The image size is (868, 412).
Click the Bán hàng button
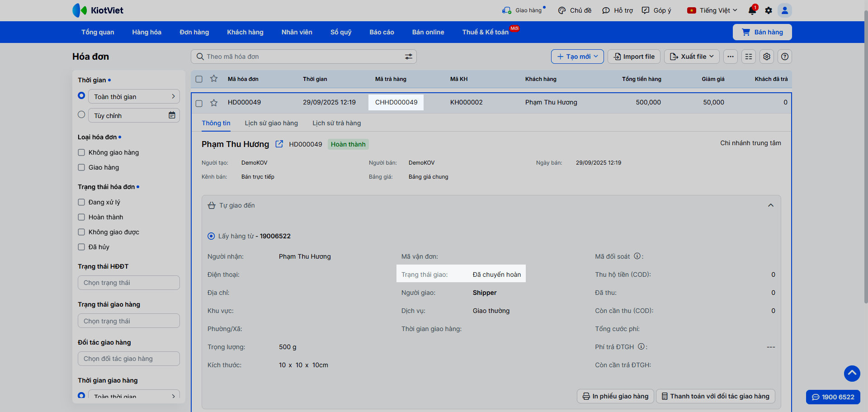pyautogui.click(x=762, y=32)
